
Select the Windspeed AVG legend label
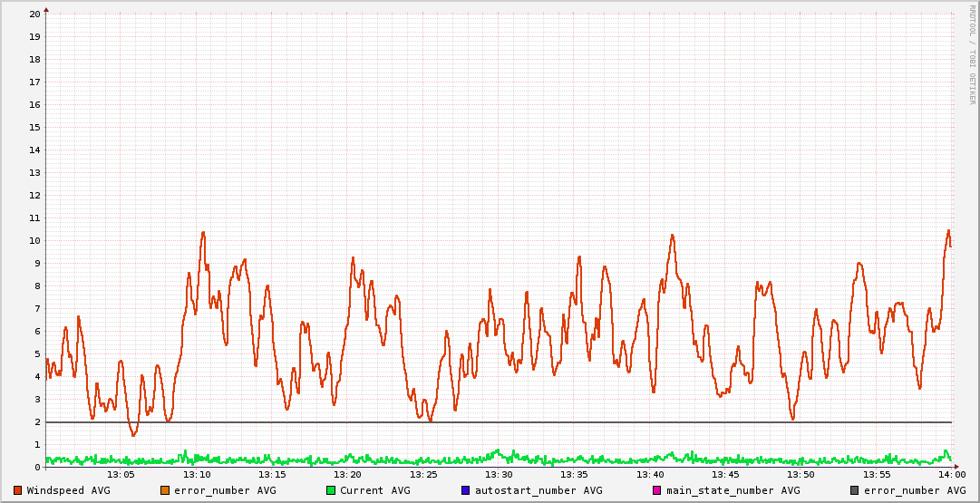[x=68, y=490]
